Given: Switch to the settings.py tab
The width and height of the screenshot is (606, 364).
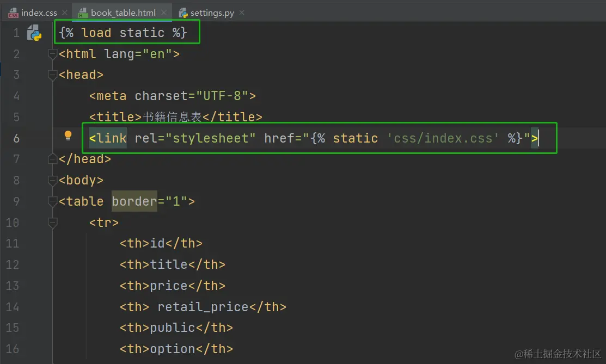Looking at the screenshot, I should (x=212, y=13).
